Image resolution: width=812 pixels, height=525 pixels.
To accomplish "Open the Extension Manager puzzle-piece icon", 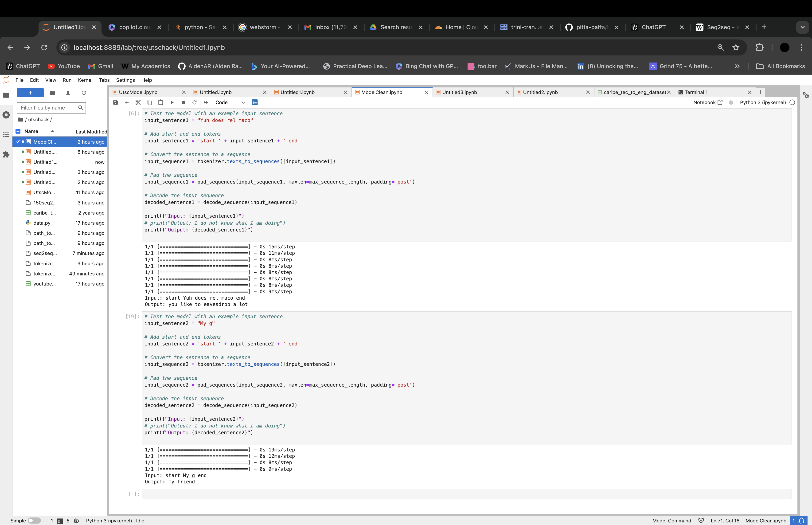I will pos(6,154).
